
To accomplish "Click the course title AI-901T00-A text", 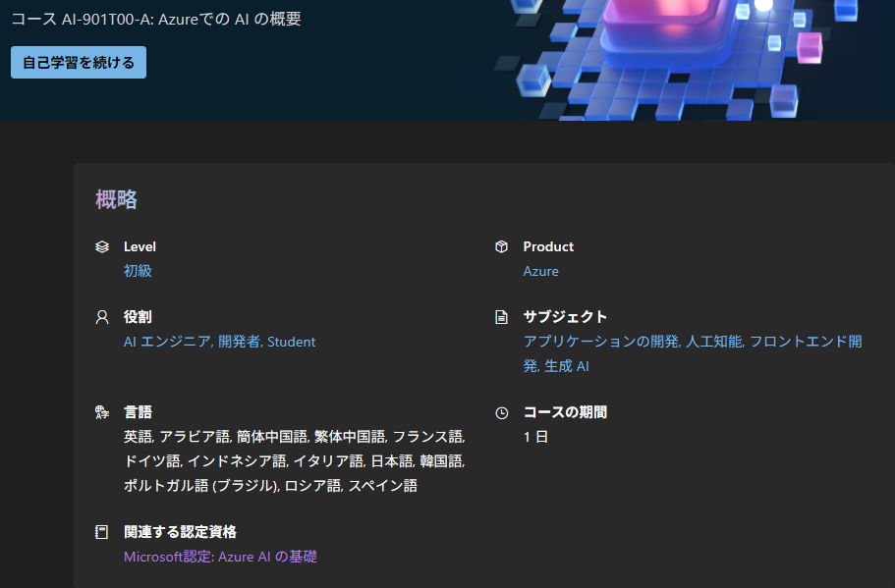I will [156, 19].
